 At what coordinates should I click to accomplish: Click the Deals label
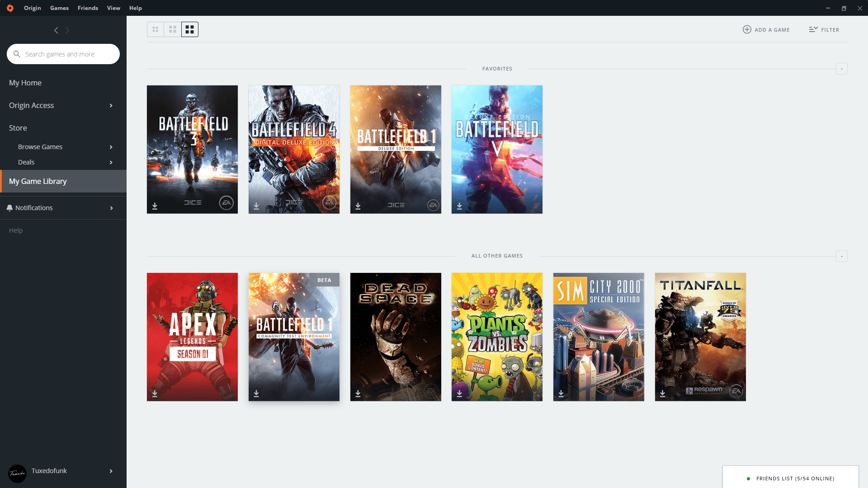coord(26,162)
